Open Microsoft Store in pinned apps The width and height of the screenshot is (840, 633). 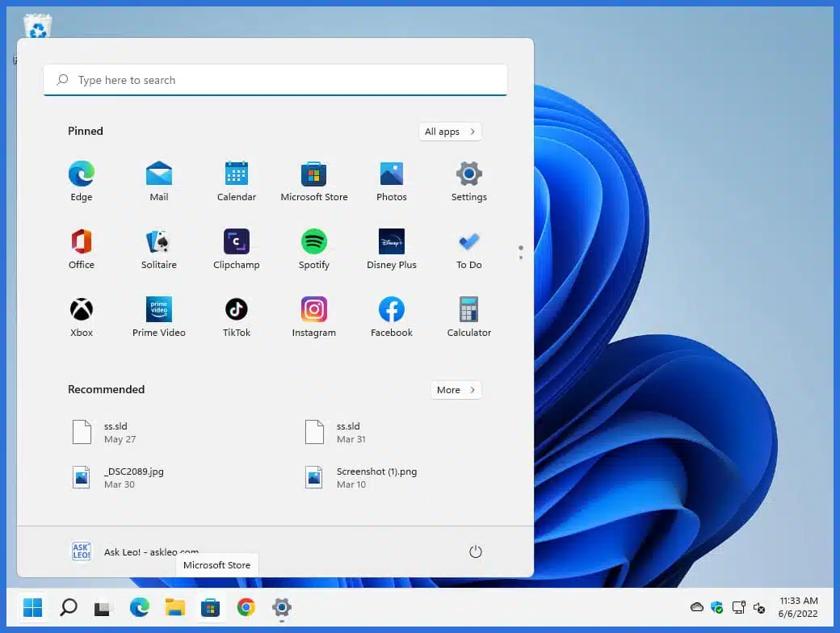(x=314, y=181)
